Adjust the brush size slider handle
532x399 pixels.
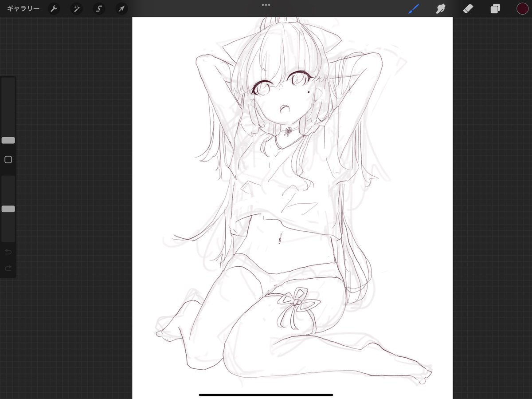click(x=8, y=140)
